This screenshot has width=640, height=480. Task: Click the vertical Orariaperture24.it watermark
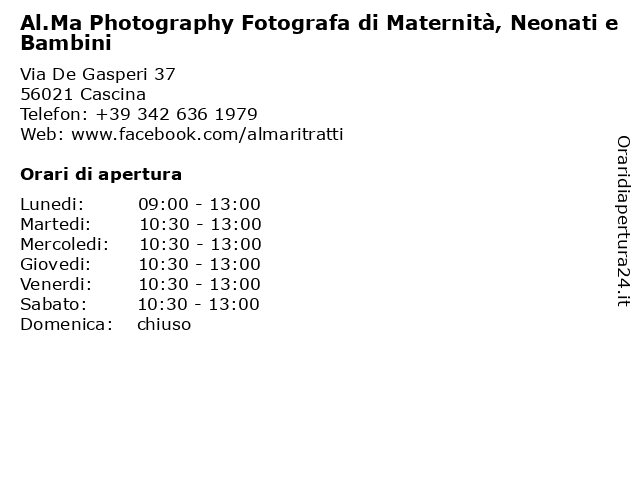point(623,221)
